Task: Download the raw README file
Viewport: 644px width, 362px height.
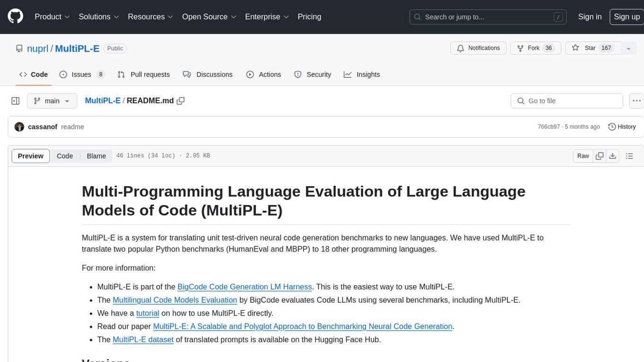Action: click(612, 156)
